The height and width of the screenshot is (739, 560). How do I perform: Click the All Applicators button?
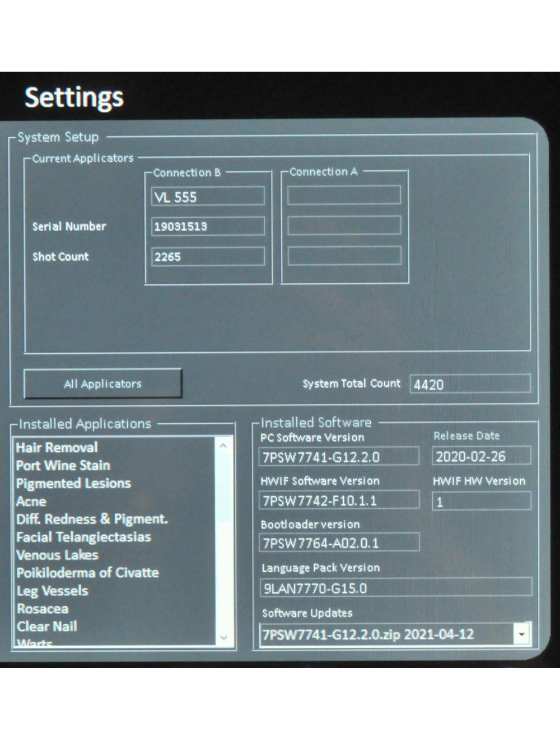tap(102, 383)
